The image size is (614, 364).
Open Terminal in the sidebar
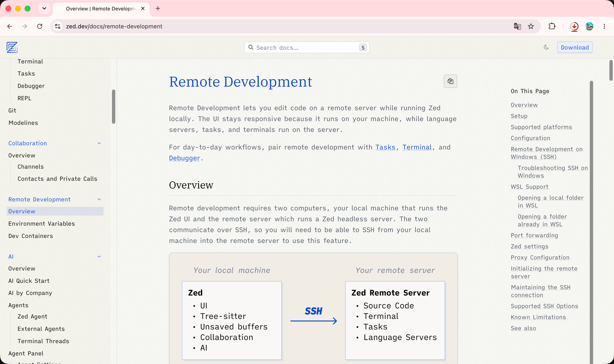pyautogui.click(x=30, y=62)
